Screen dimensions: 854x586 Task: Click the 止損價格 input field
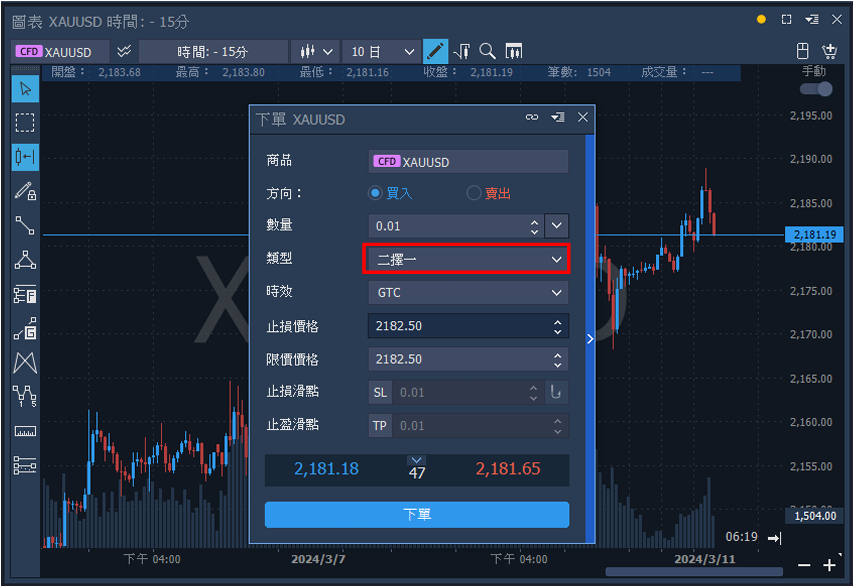pos(458,326)
